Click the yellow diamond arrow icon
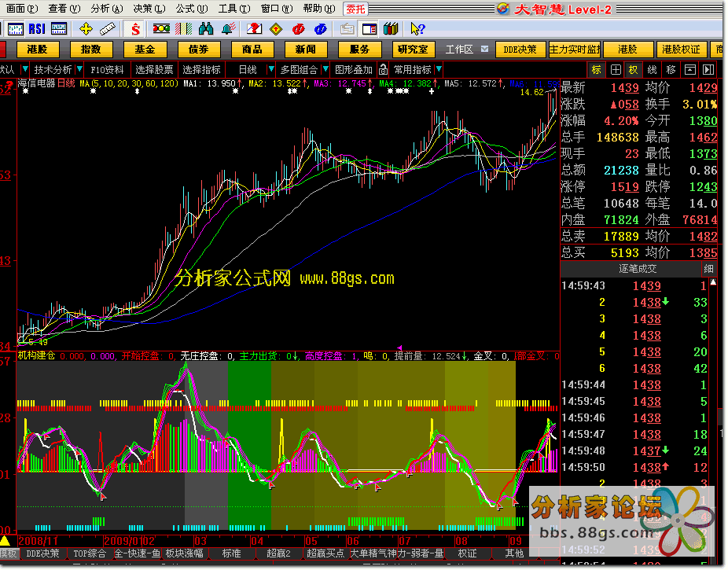The height and width of the screenshot is (570, 728). (276, 29)
